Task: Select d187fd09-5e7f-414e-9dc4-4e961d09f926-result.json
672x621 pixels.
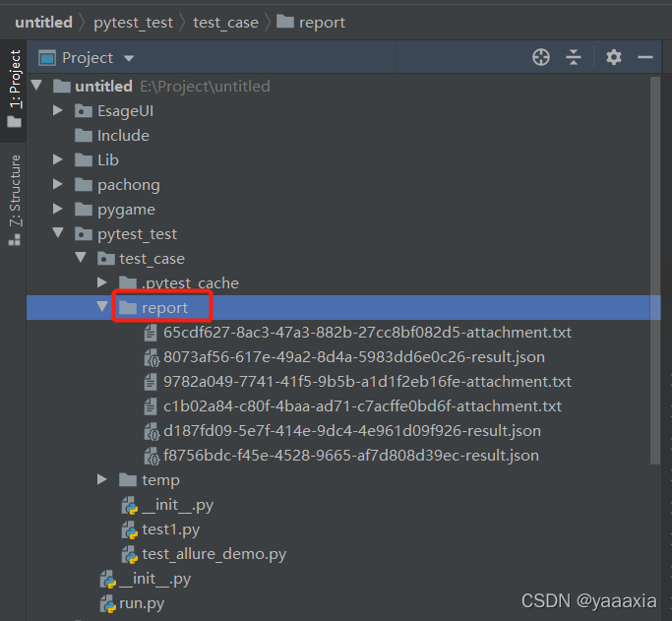Action: (x=352, y=431)
